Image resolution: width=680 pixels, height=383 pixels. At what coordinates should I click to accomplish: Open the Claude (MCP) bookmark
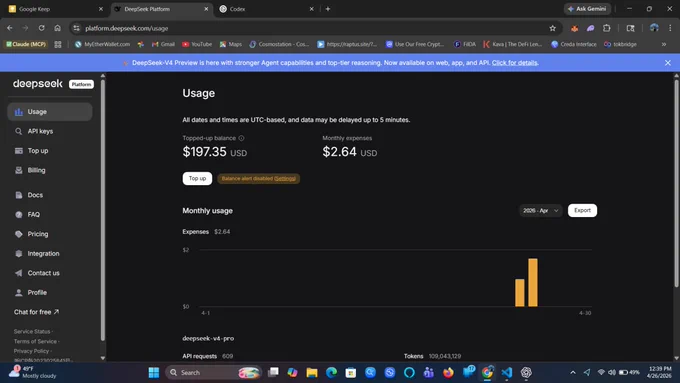26,44
